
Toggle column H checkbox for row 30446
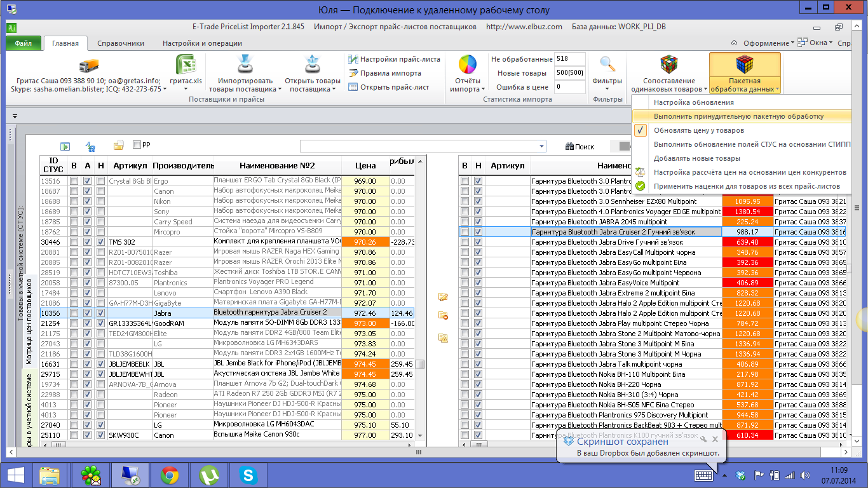point(101,242)
